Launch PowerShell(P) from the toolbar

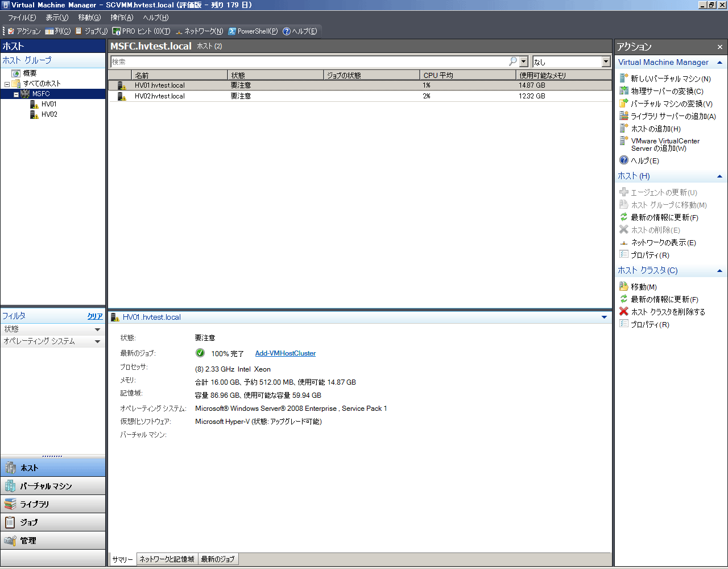tap(253, 31)
